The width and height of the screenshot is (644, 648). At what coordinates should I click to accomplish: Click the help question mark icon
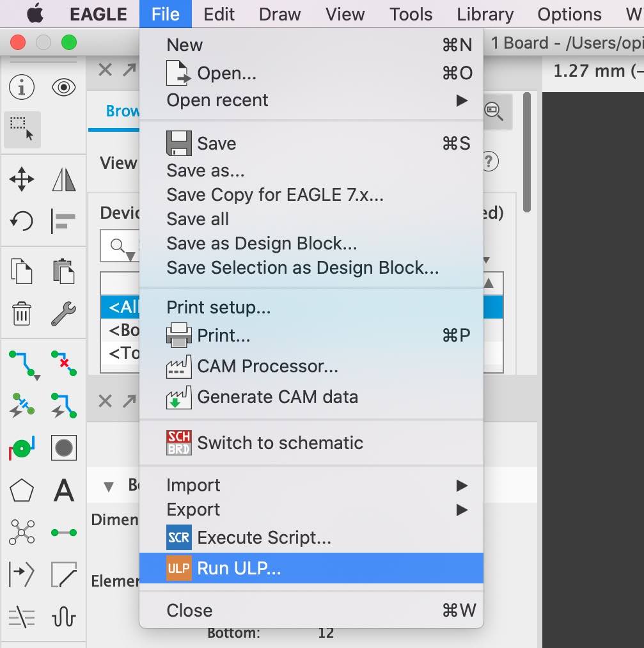click(x=489, y=161)
